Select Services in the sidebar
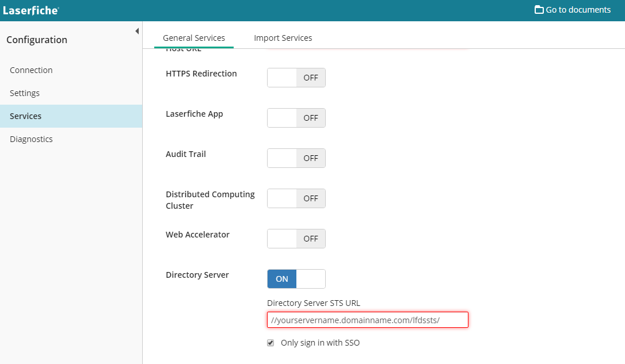The width and height of the screenshot is (625, 364). pyautogui.click(x=71, y=116)
